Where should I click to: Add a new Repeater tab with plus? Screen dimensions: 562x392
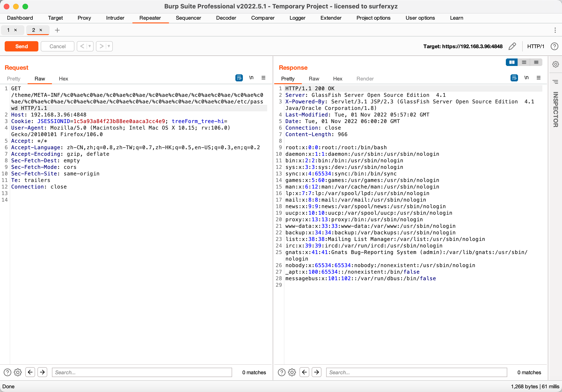(x=57, y=30)
